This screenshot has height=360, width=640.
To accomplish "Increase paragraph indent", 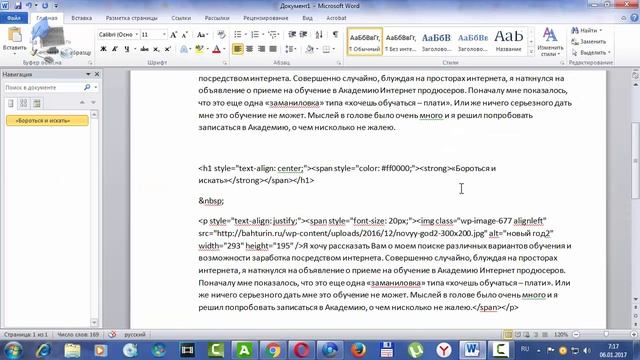I will [304, 34].
